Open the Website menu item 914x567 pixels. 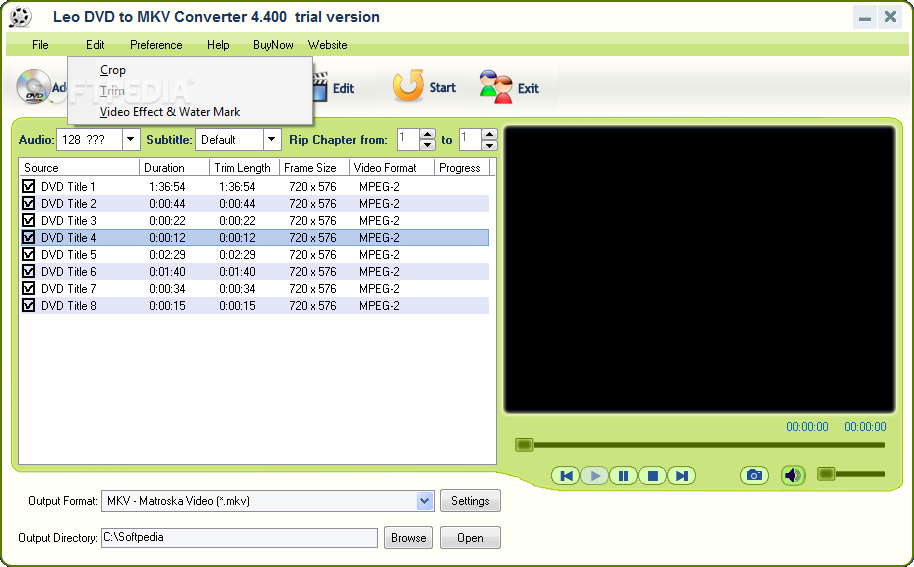click(x=328, y=45)
